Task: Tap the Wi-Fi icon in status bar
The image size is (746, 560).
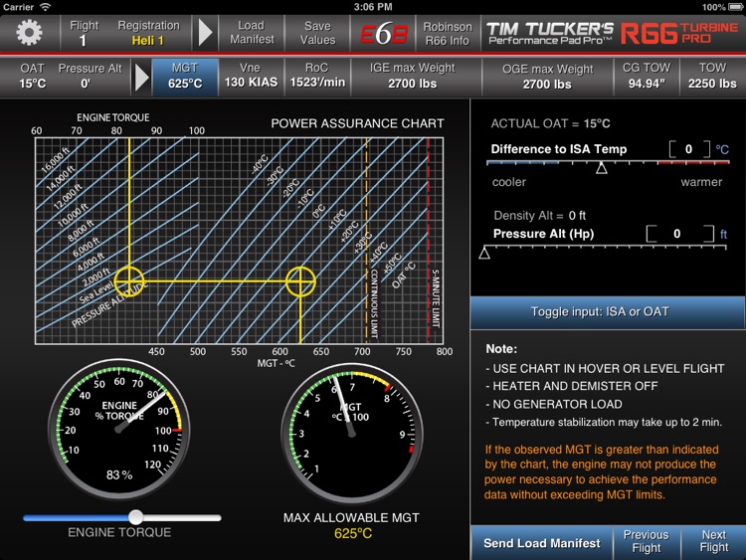Action: coord(45,7)
